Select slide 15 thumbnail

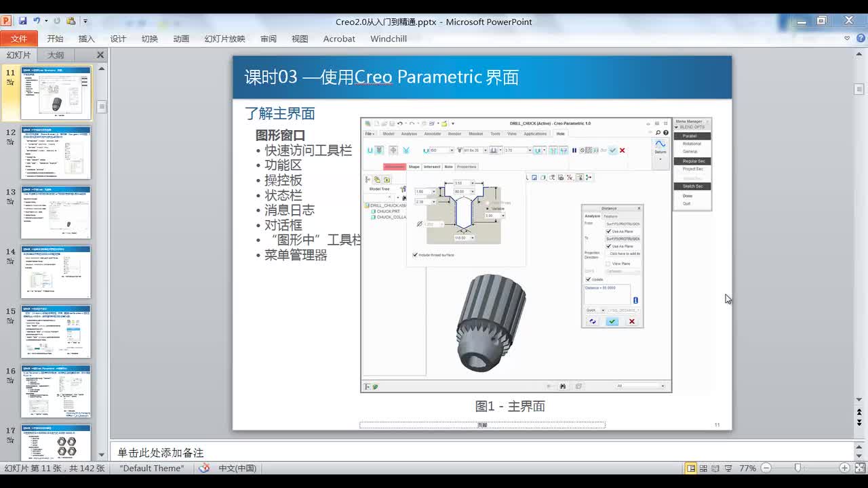coord(56,331)
